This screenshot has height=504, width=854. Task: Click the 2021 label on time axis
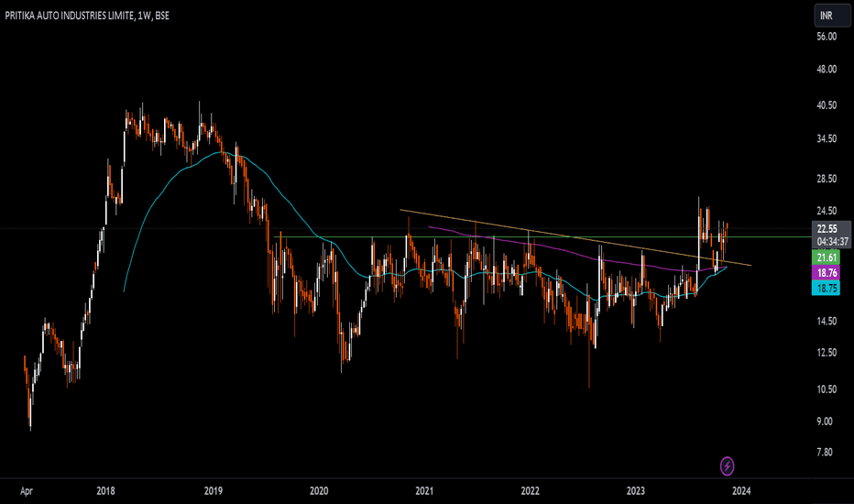pos(424,491)
